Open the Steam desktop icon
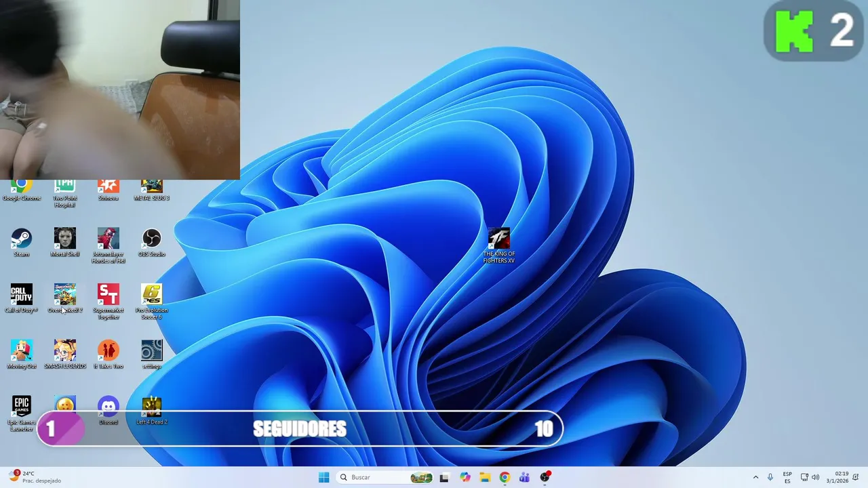 [22, 243]
